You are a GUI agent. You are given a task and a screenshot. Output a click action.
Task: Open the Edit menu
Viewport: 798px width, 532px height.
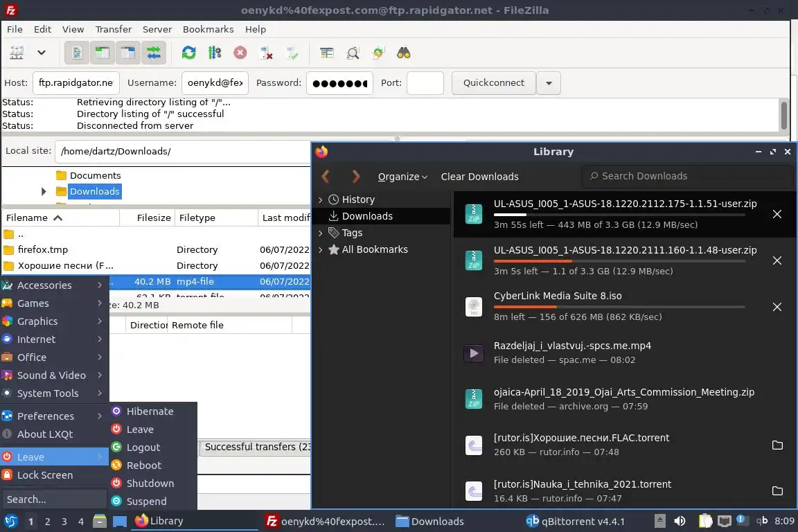(x=42, y=29)
